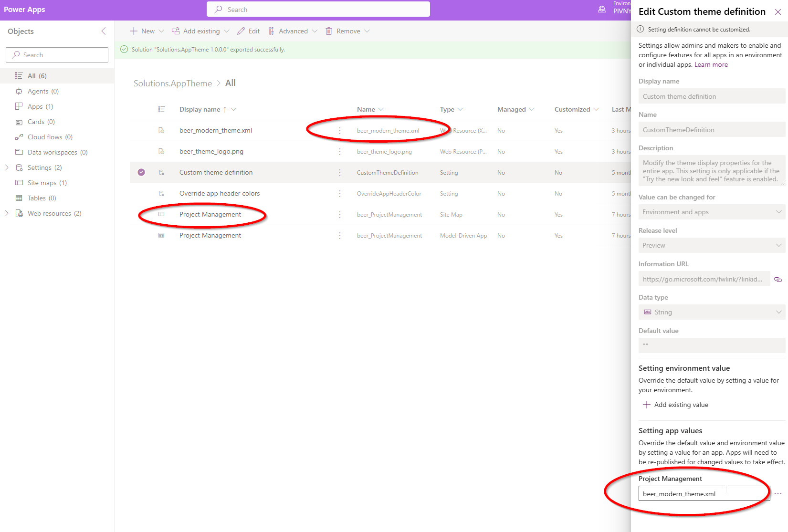Select Cards (0) in the Objects list
Viewport: 788px width, 532px height.
[x=57, y=122]
